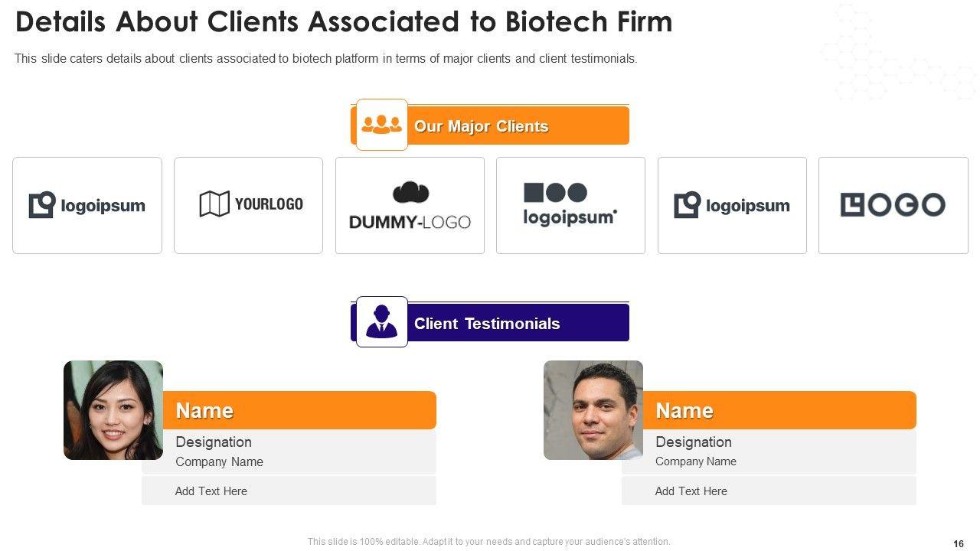Screen dimensions: 980x551
Task: Click the left Add Text Here field
Action: [211, 491]
